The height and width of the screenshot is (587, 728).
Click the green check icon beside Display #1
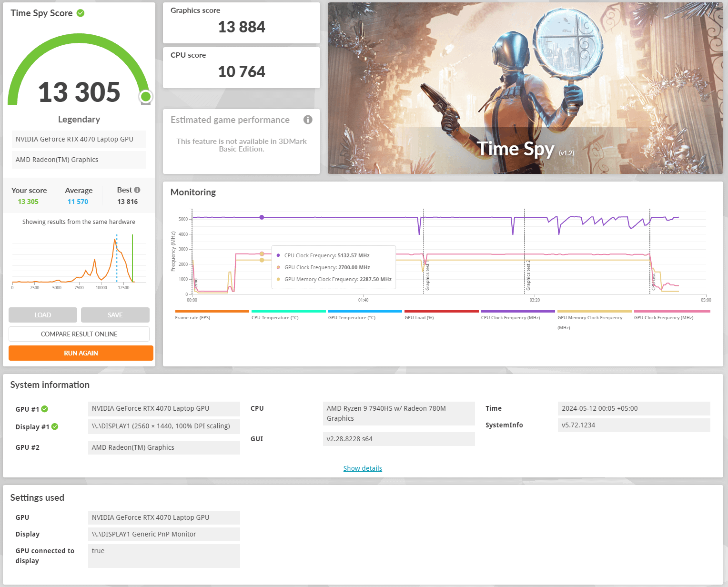coord(55,426)
